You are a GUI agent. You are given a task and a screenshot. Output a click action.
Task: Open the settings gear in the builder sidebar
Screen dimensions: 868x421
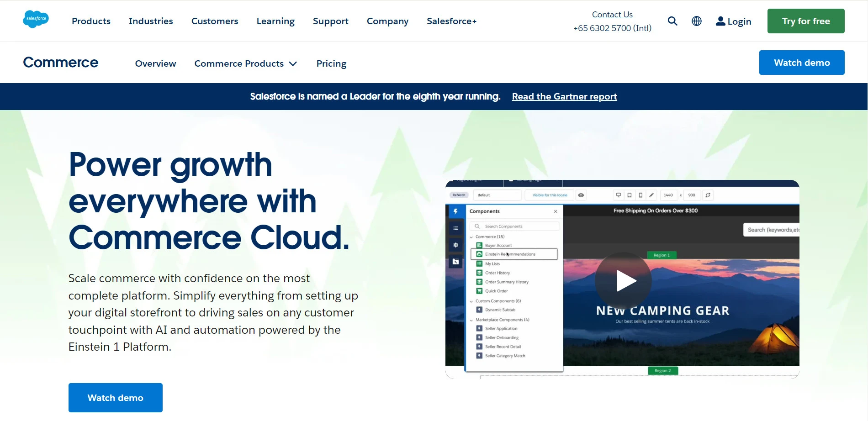[455, 245]
